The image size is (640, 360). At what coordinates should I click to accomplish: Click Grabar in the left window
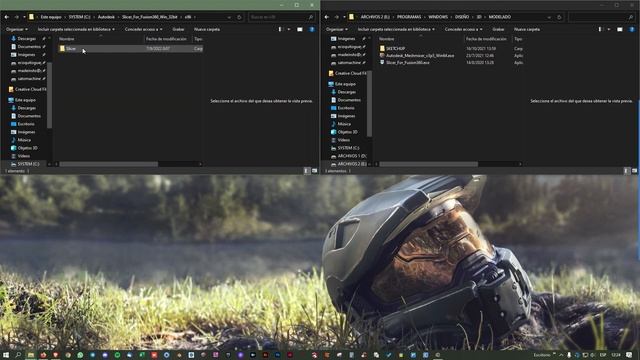tap(178, 29)
